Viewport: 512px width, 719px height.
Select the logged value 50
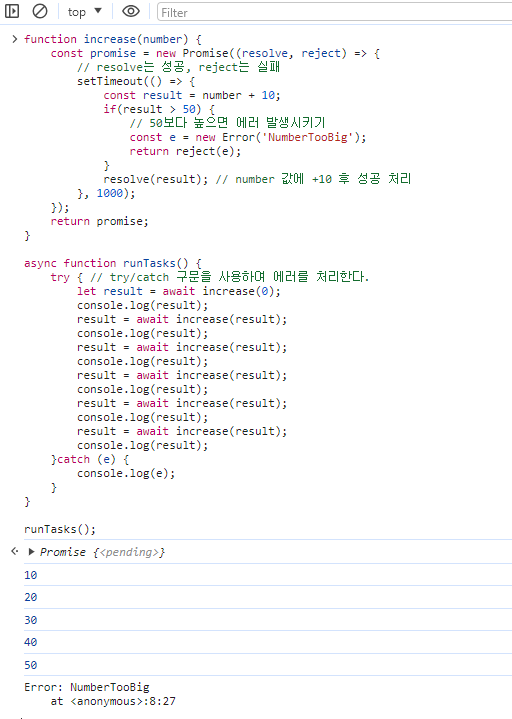pyautogui.click(x=31, y=665)
